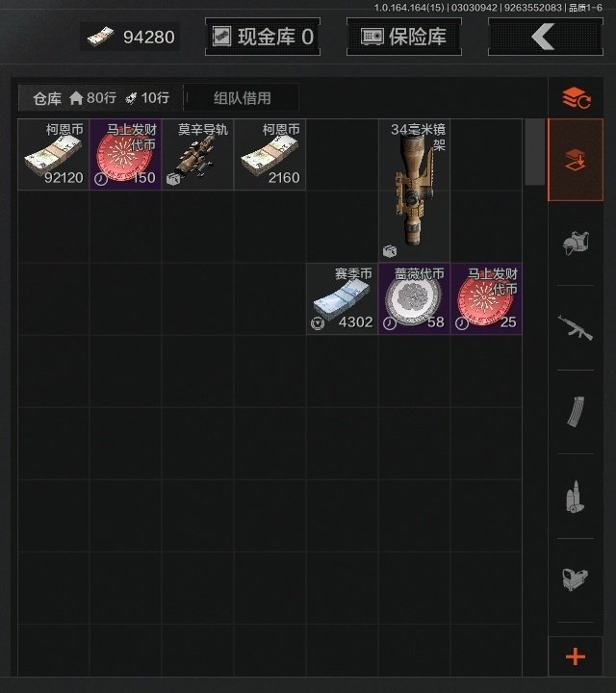Filter by helmet and armor category
The image size is (616, 693).
click(576, 244)
